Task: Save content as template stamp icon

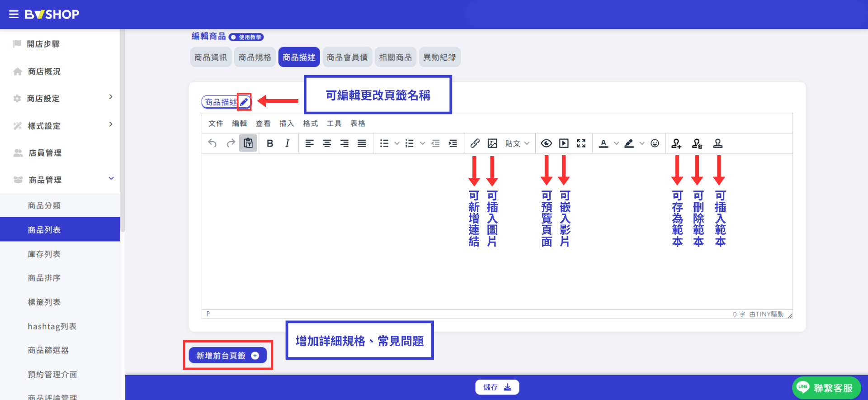Action: pos(676,143)
